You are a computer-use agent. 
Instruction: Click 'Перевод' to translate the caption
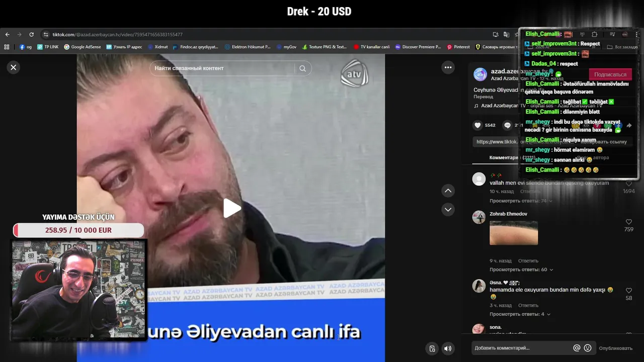tap(483, 97)
